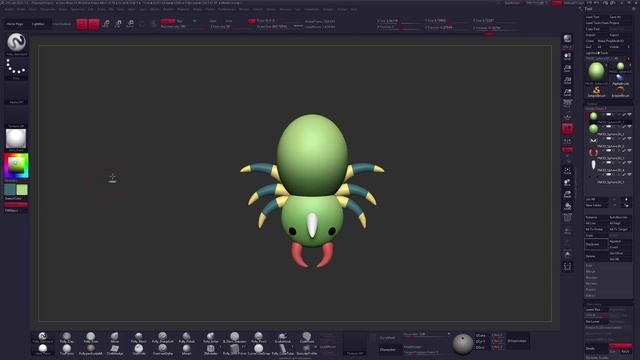Open the Document menu

tap(48, 9)
